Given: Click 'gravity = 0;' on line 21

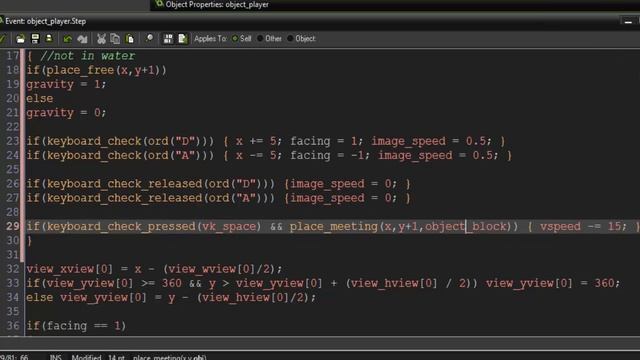Looking at the screenshot, I should [66, 113].
